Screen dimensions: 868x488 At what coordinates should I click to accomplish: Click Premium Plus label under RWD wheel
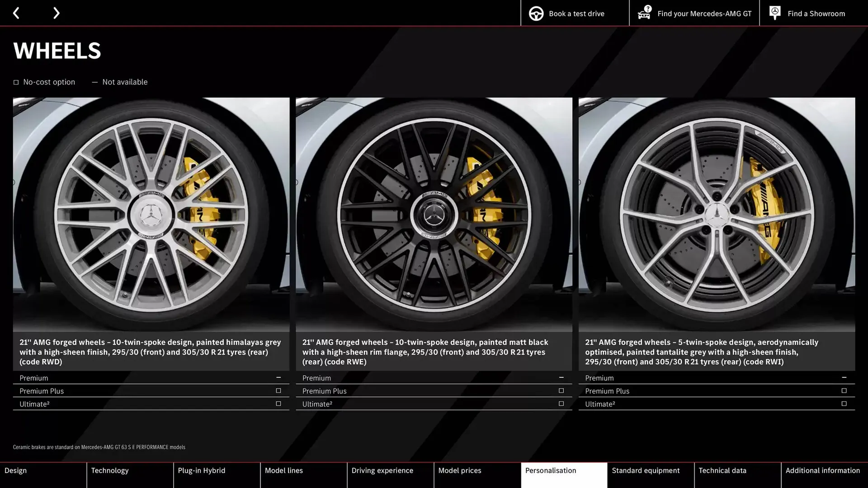point(42,391)
